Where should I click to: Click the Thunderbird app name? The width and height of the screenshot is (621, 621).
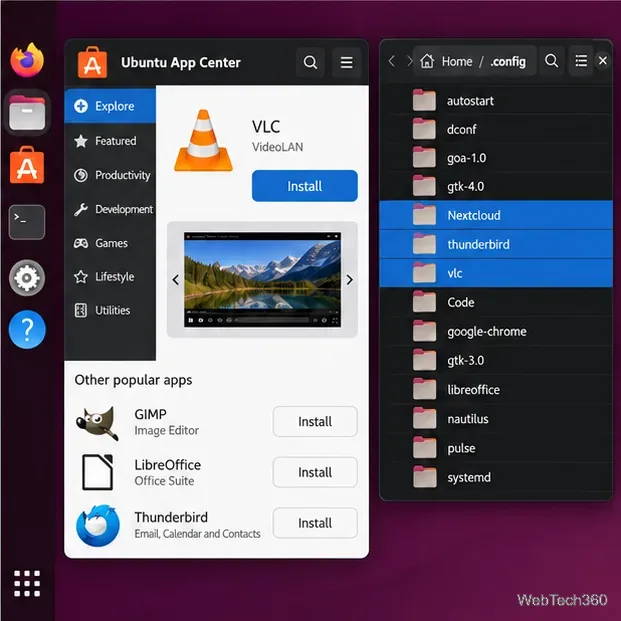tap(171, 517)
